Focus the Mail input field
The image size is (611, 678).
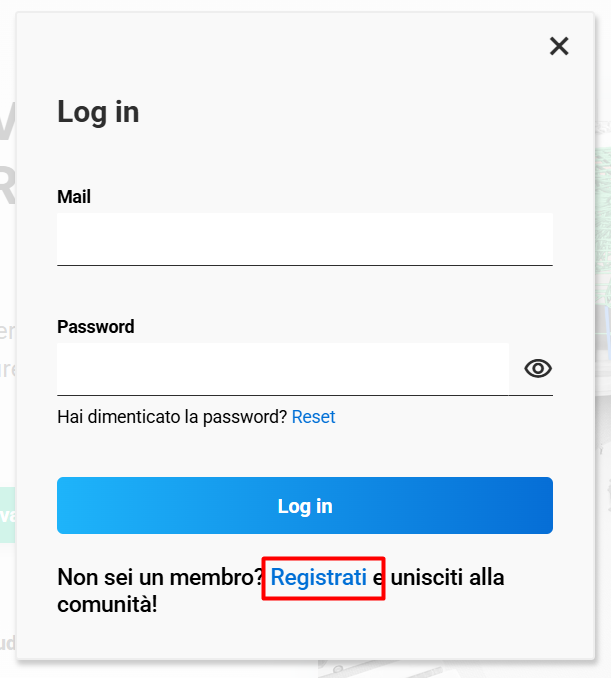pyautogui.click(x=305, y=239)
